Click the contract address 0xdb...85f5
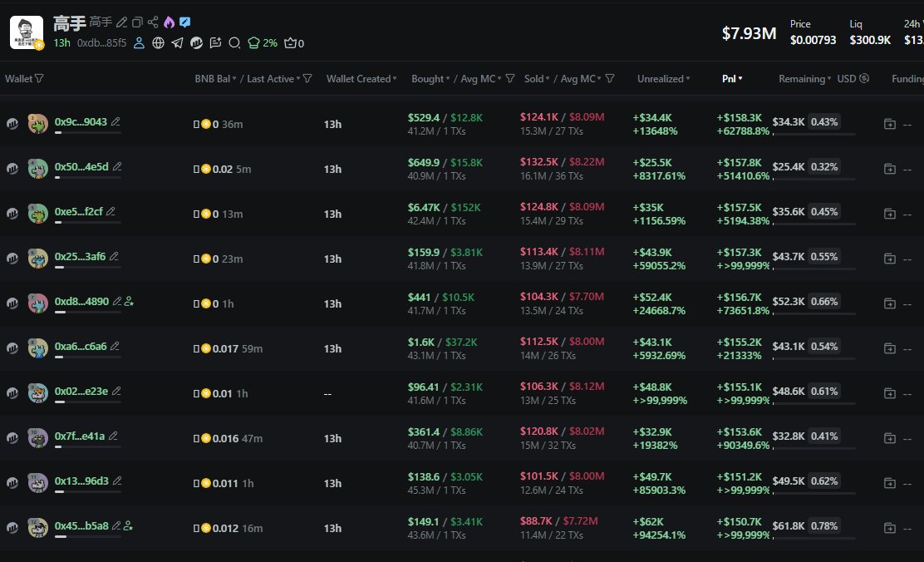Viewport: 924px width, 562px height. pyautogui.click(x=101, y=43)
